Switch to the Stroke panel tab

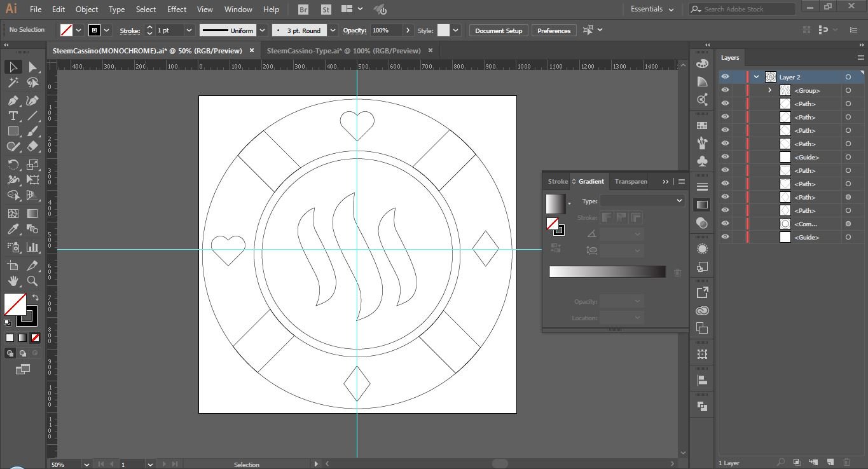[x=558, y=182]
